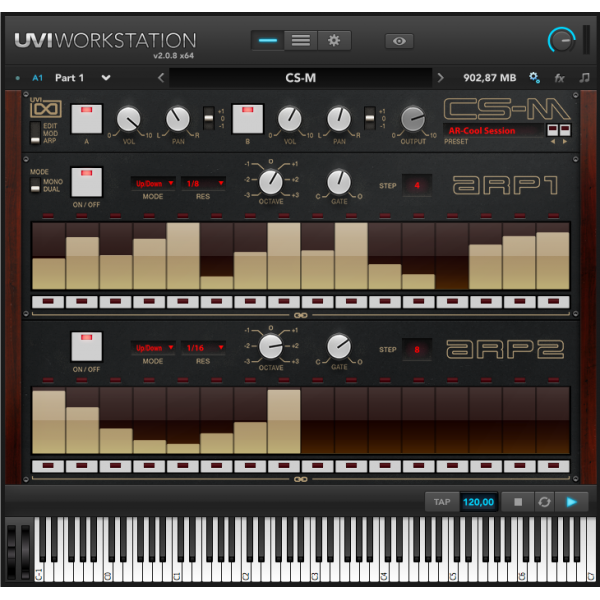Screen dimensions: 600x600
Task: Toggle ARP2 last step button
Action: pyautogui.click(x=553, y=466)
